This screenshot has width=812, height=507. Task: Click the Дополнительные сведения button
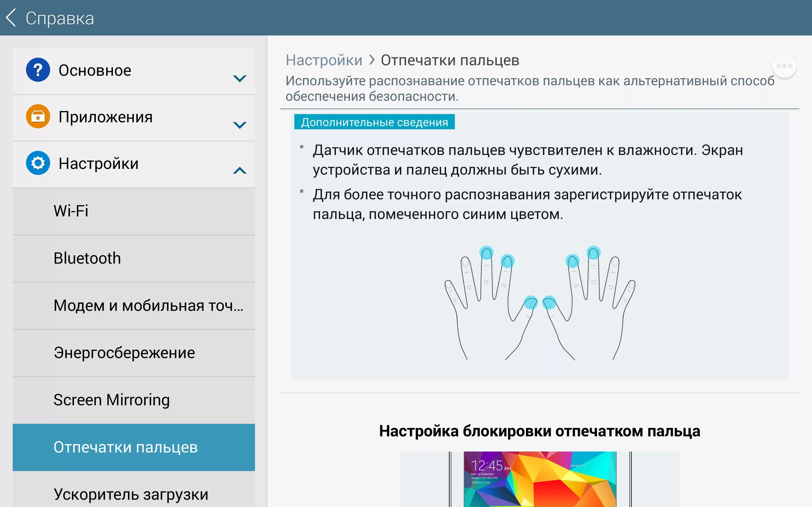point(372,121)
